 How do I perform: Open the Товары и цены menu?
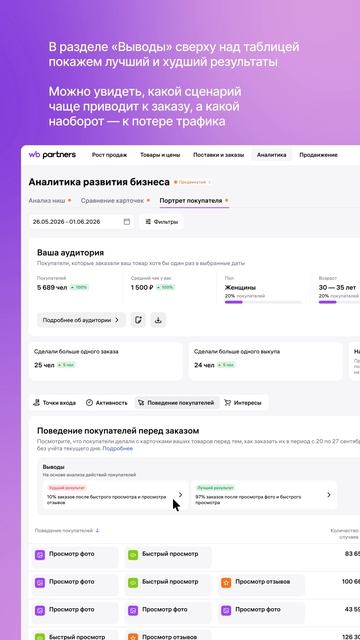[160, 155]
